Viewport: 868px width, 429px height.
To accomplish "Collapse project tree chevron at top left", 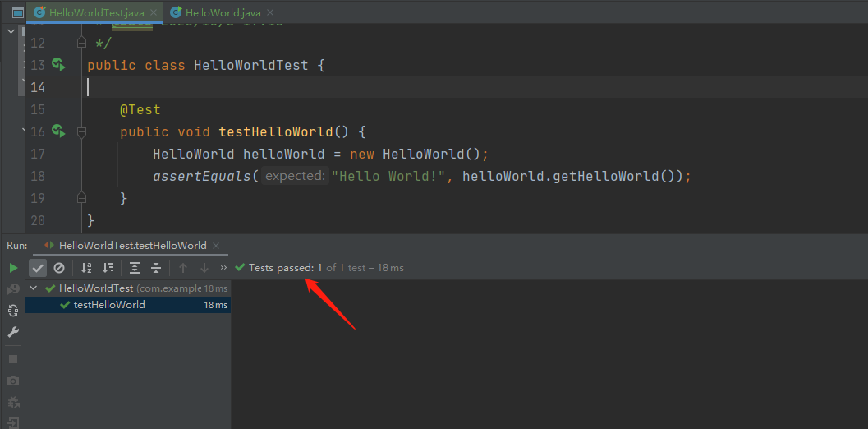I will tap(11, 32).
